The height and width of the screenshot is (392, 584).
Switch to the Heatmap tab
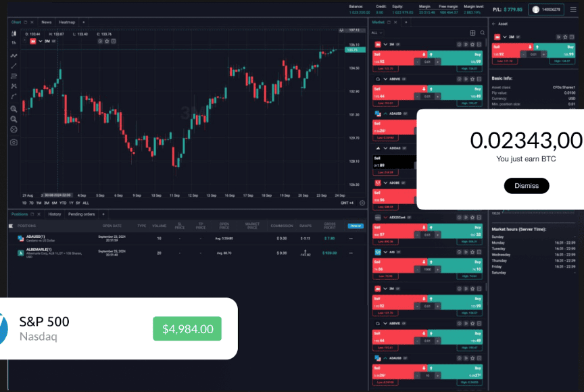point(67,22)
